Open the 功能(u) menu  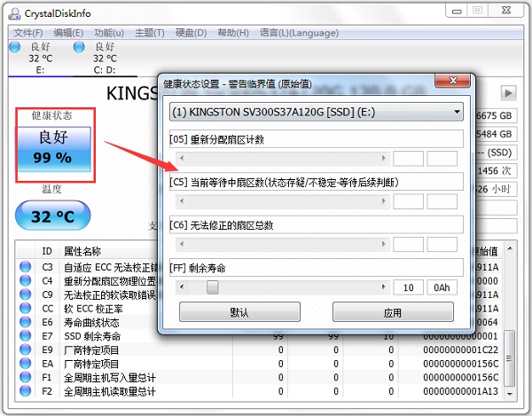pyautogui.click(x=109, y=33)
